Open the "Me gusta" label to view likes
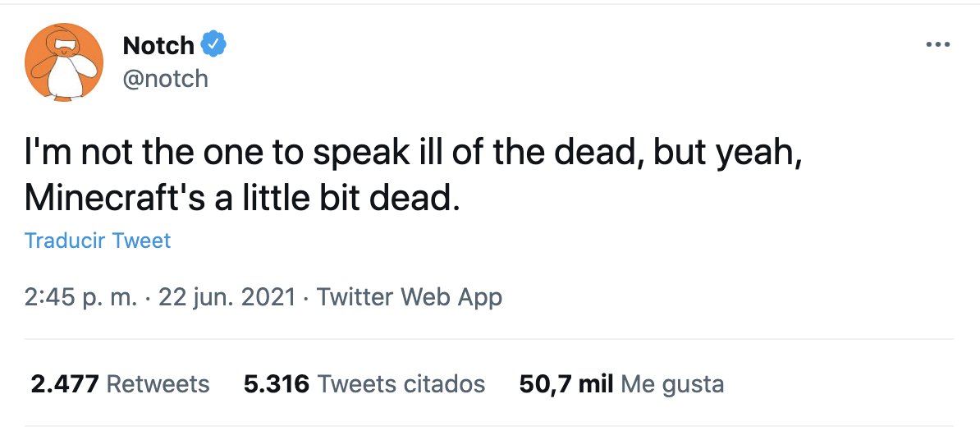The height and width of the screenshot is (440, 980). [x=673, y=383]
